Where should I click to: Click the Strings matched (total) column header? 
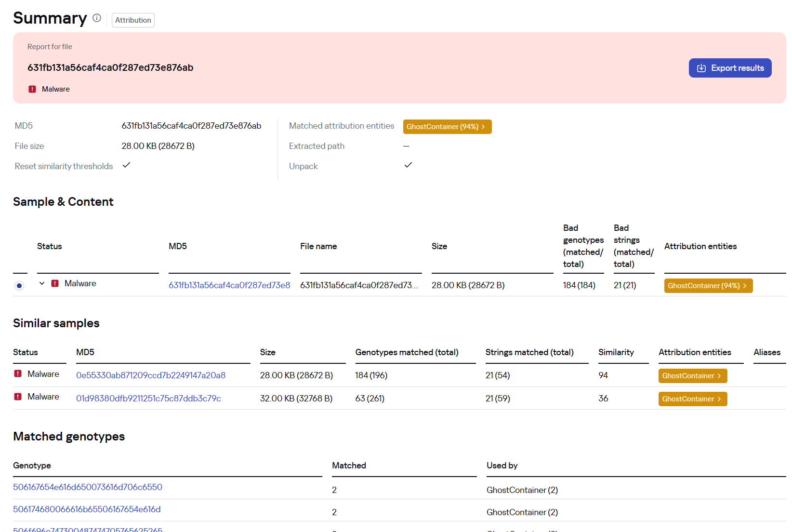[529, 352]
